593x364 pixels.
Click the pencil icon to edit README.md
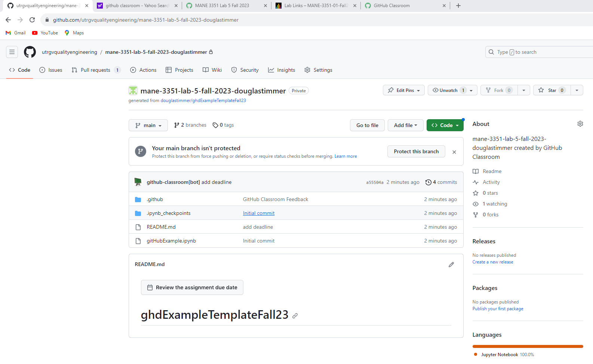451,265
